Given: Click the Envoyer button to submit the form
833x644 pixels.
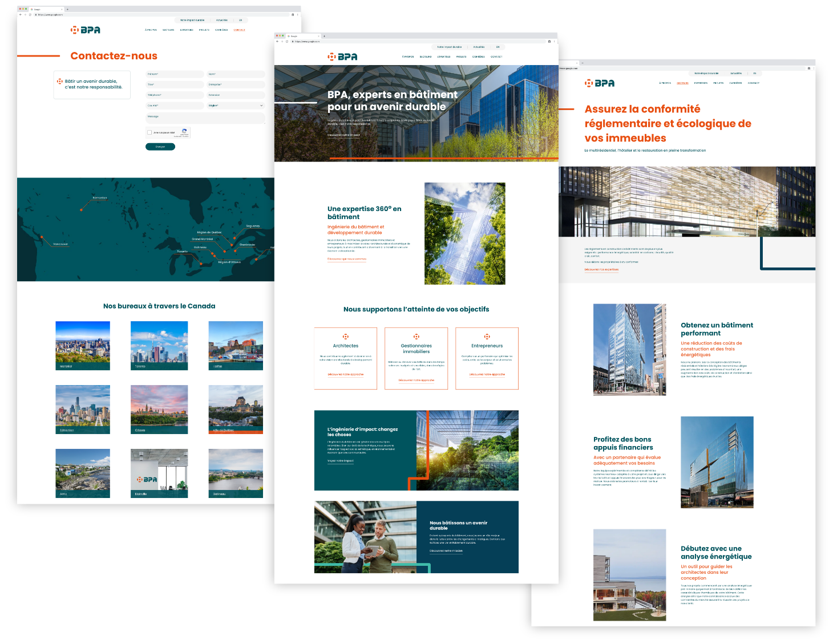Looking at the screenshot, I should pos(160,147).
